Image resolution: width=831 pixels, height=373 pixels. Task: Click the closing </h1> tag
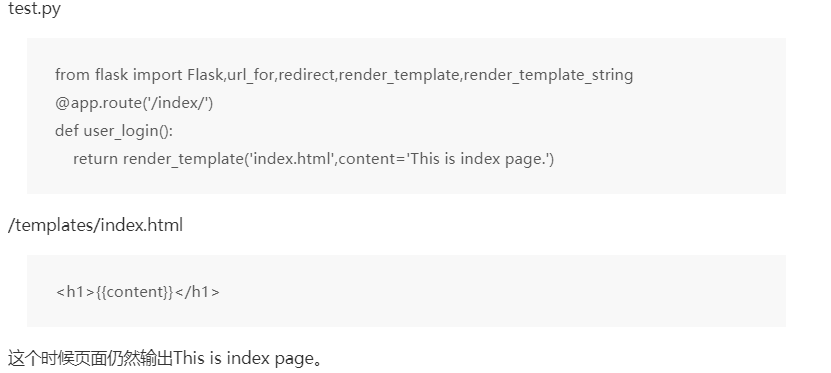(x=197, y=292)
